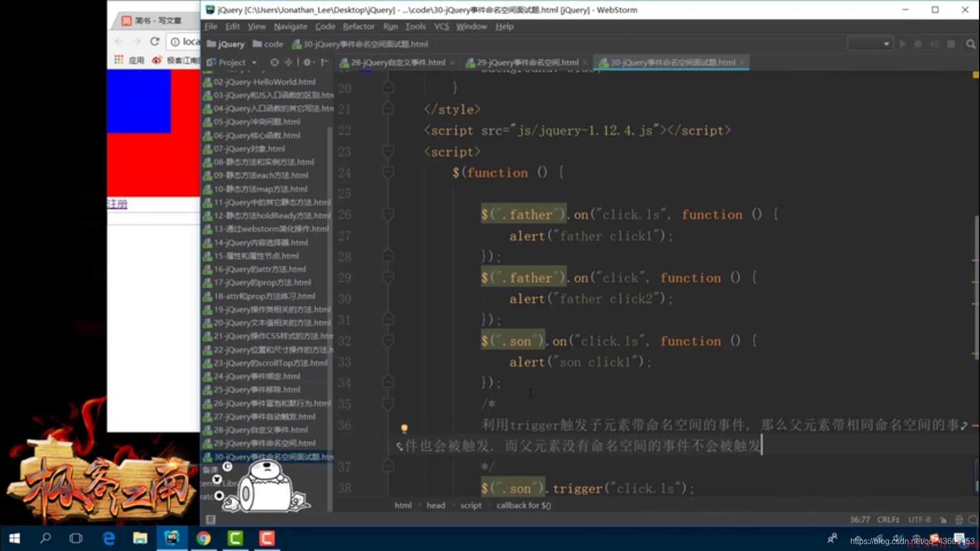980x551 pixels.
Task: Click the CRLF line separator status
Action: click(x=888, y=519)
